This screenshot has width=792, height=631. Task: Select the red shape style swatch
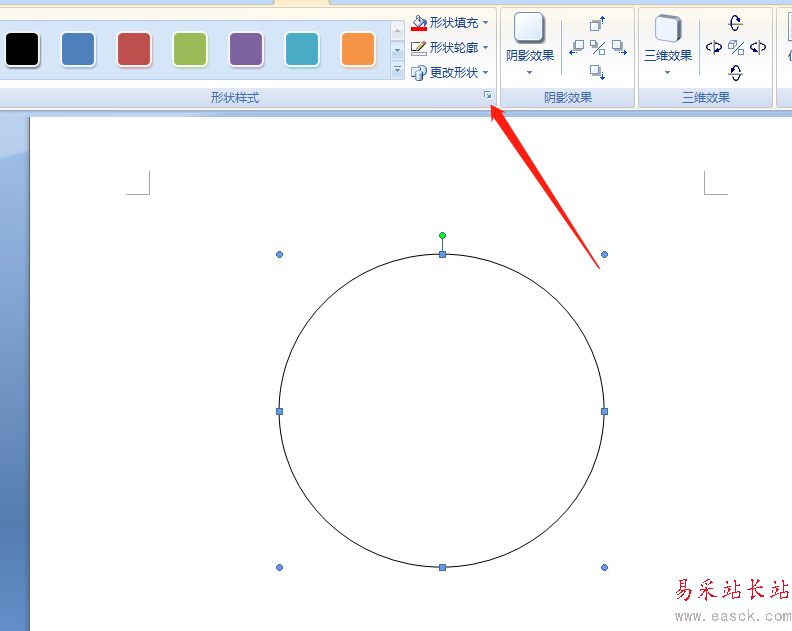[134, 50]
